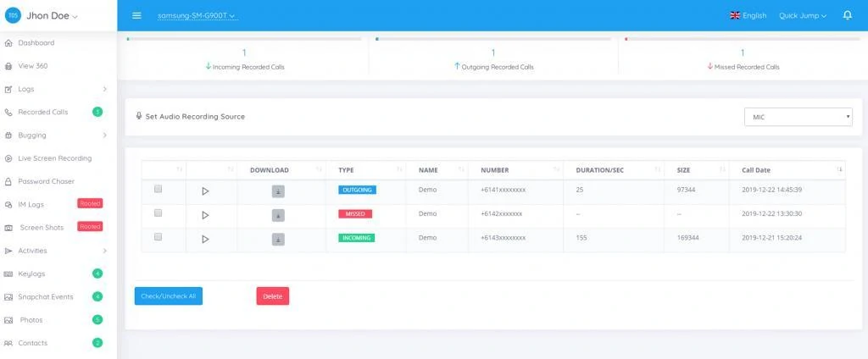The image size is (868, 359).
Task: Click the Jhon Doe avatar icon
Action: [x=13, y=15]
